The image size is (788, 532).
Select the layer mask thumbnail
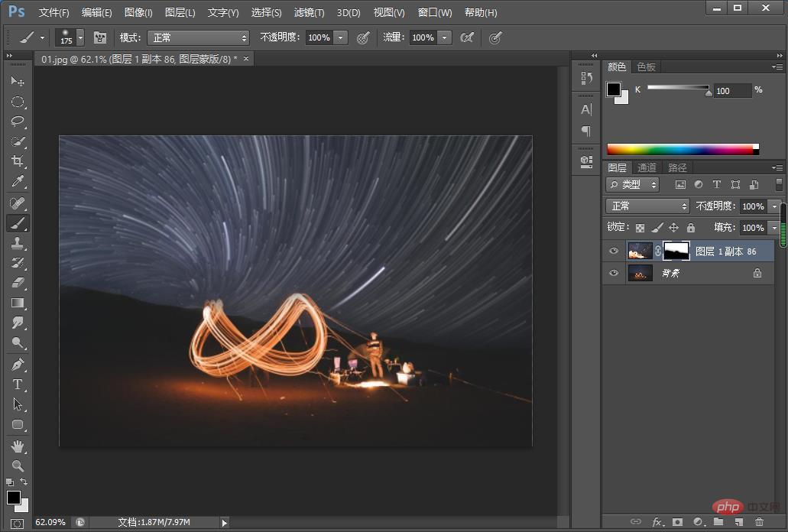click(x=676, y=251)
